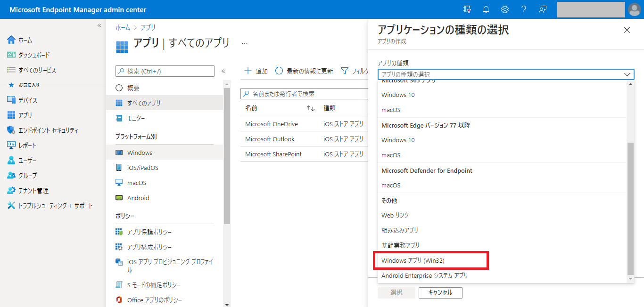
Task: Open アプリ構成ポリシー
Action: point(165,247)
